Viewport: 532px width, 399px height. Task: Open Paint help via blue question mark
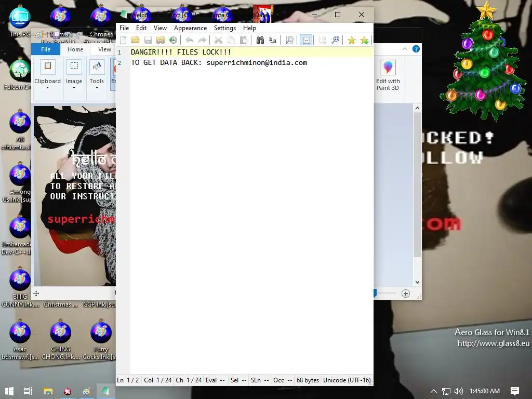[x=416, y=49]
